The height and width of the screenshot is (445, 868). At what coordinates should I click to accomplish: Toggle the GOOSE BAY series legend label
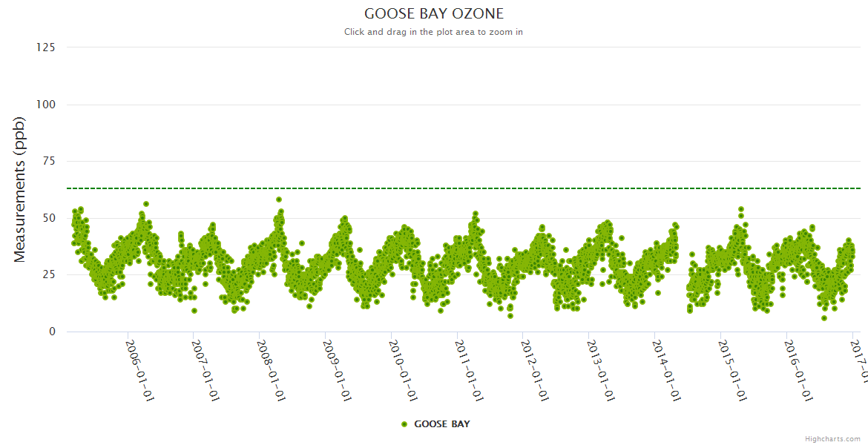pyautogui.click(x=441, y=424)
